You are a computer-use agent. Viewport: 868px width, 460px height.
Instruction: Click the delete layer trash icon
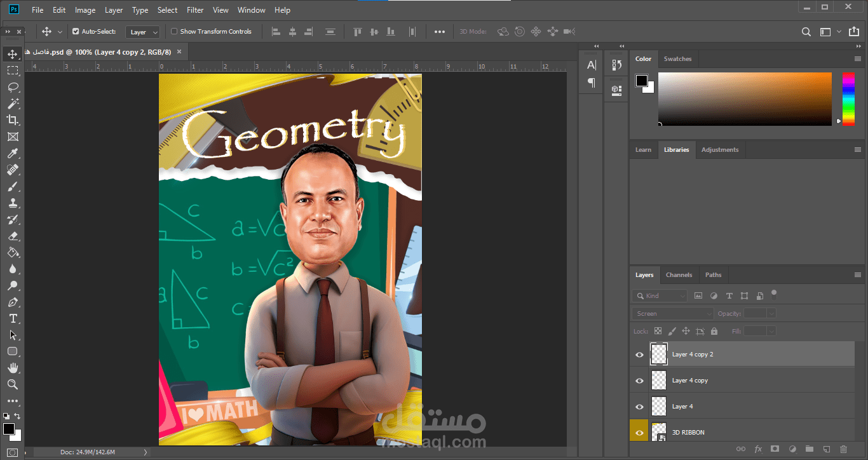click(843, 449)
